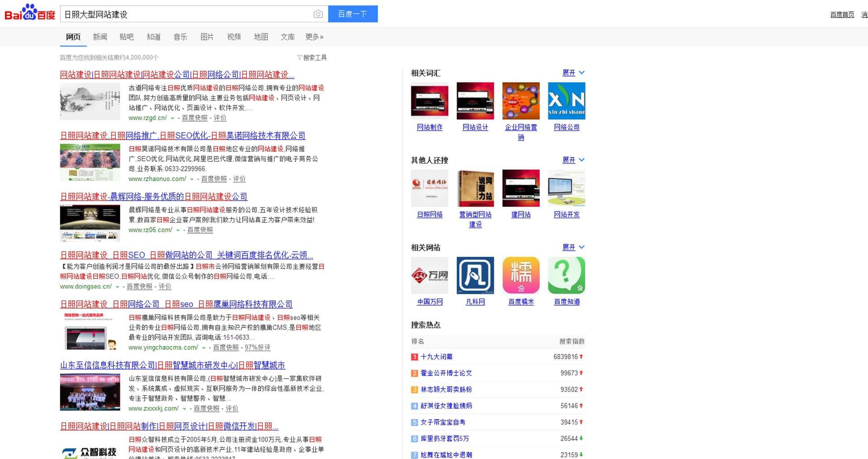This screenshot has height=459, width=868.
Task: Open hot search 舒淇侄女撞脸姨妈
Action: [446, 406]
